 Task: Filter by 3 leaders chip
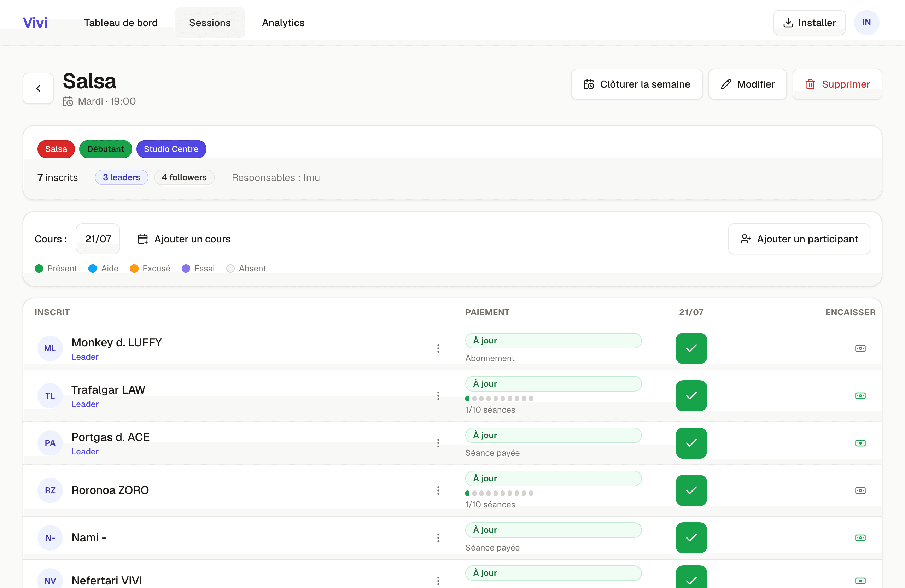click(121, 177)
